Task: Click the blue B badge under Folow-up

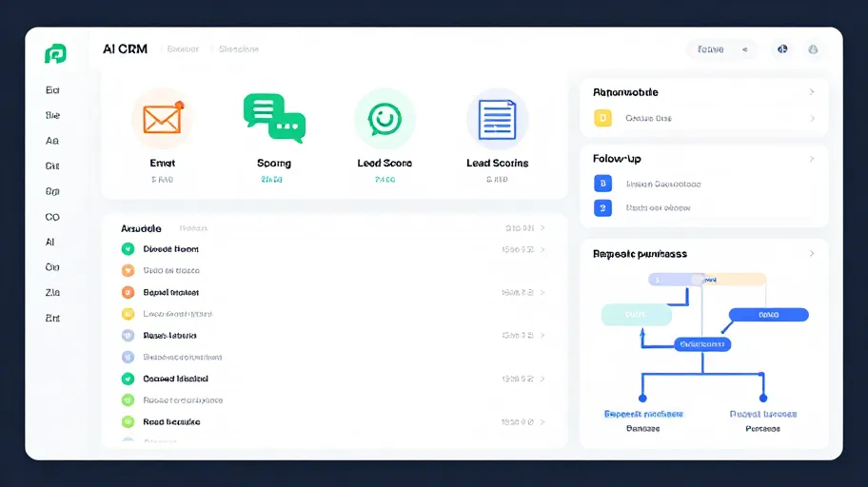Action: tap(602, 184)
